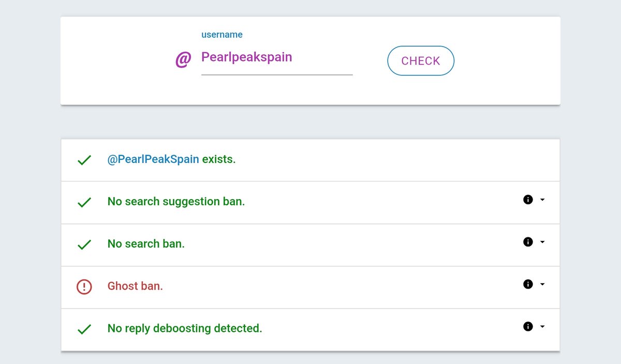Click checkmark beside No reply deboosting detected
Screen dimensions: 621x364
coord(84,329)
